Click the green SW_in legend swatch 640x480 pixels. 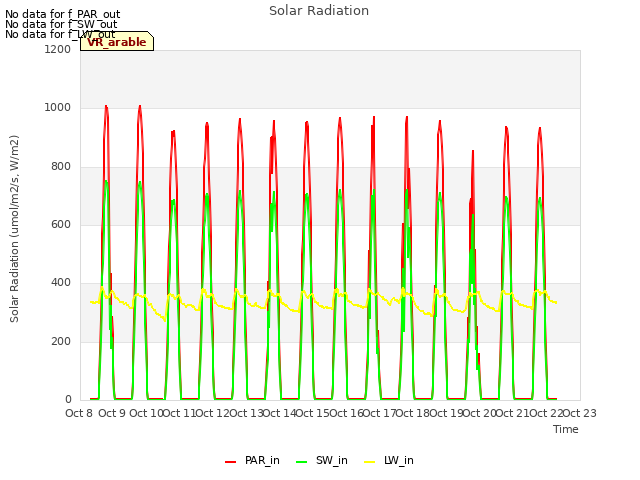[301, 462]
